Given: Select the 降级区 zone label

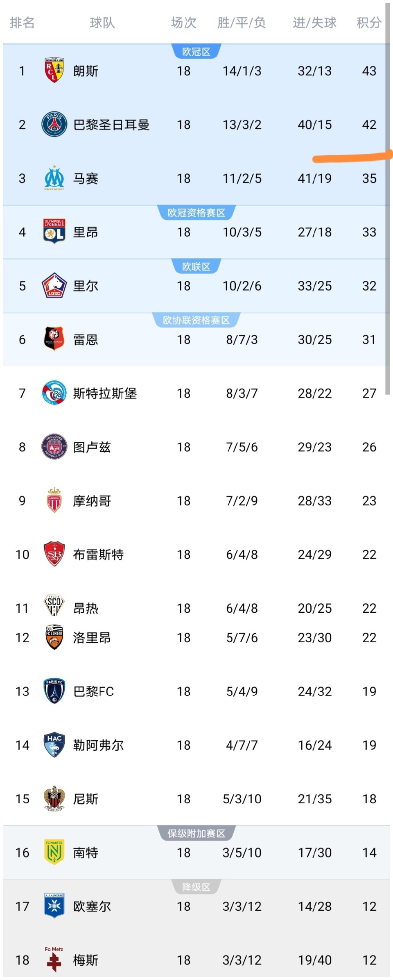Looking at the screenshot, I should pos(196,887).
